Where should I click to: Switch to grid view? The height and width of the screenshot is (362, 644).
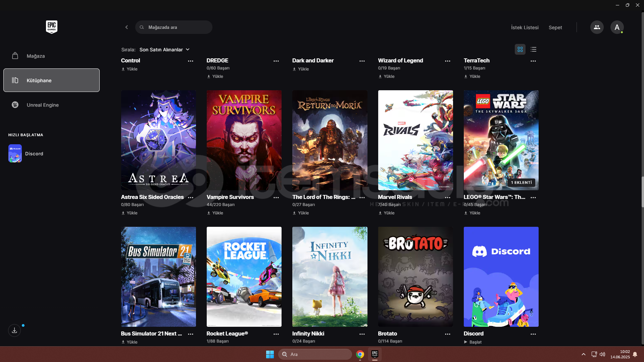tap(520, 49)
